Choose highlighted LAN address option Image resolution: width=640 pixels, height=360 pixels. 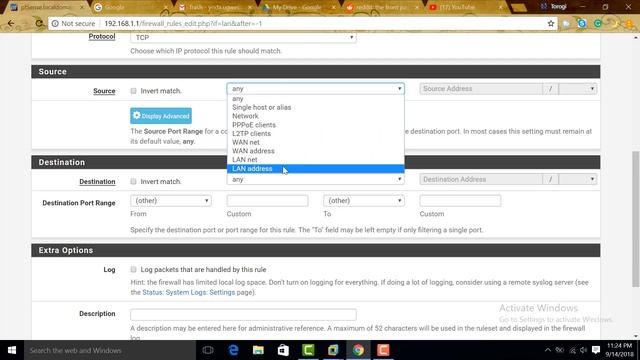[x=316, y=169]
